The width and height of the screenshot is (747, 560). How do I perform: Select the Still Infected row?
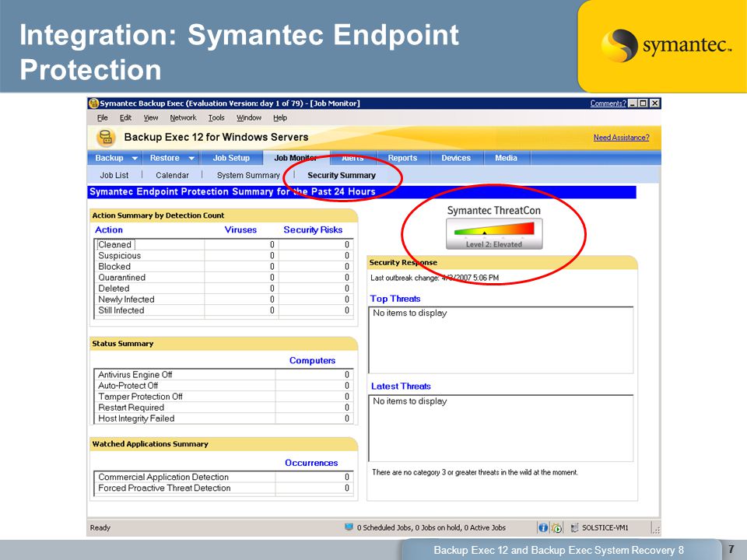[223, 310]
